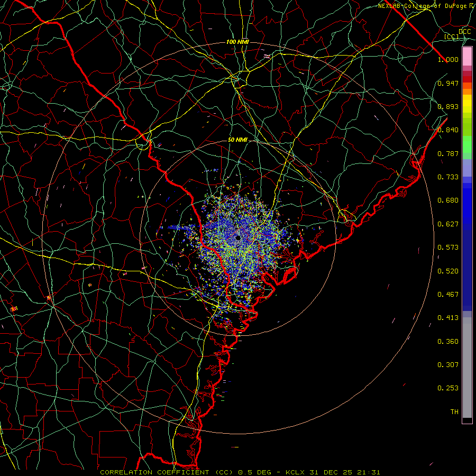Viewport: 476px width, 476px height.
Task: Select the pink segment atop the color bar
Action: coord(467,57)
